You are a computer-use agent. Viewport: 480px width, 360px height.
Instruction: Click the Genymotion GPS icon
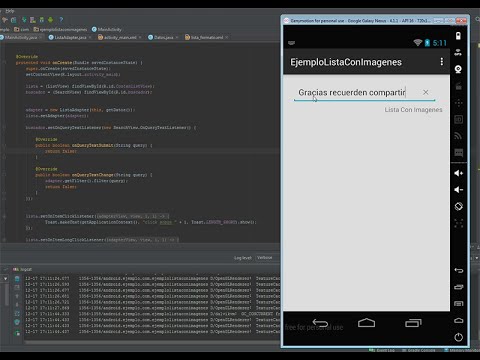(458, 52)
